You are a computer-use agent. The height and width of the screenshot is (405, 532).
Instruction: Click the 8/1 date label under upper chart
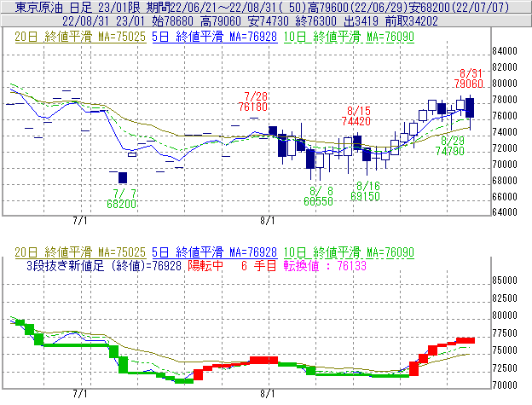click(x=268, y=221)
